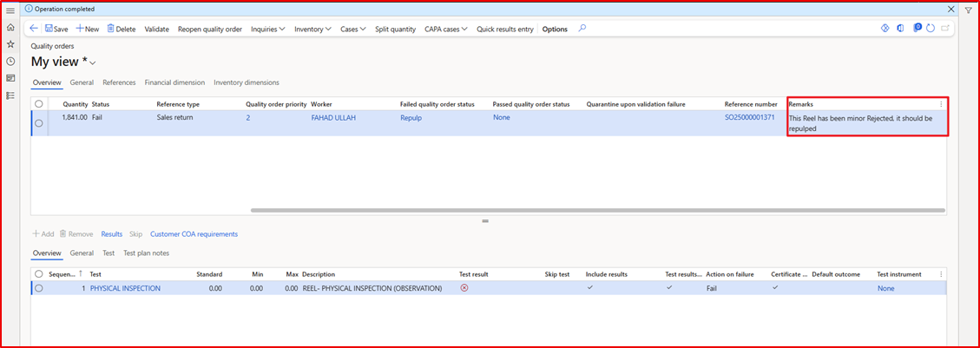Viewport: 980px width, 348px height.
Task: Open the filter pane funnel icon
Action: pyautogui.click(x=969, y=10)
